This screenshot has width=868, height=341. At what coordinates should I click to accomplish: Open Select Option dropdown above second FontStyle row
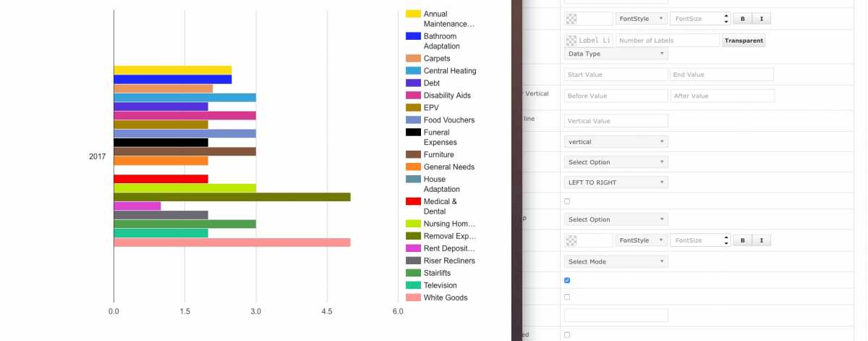coord(616,219)
